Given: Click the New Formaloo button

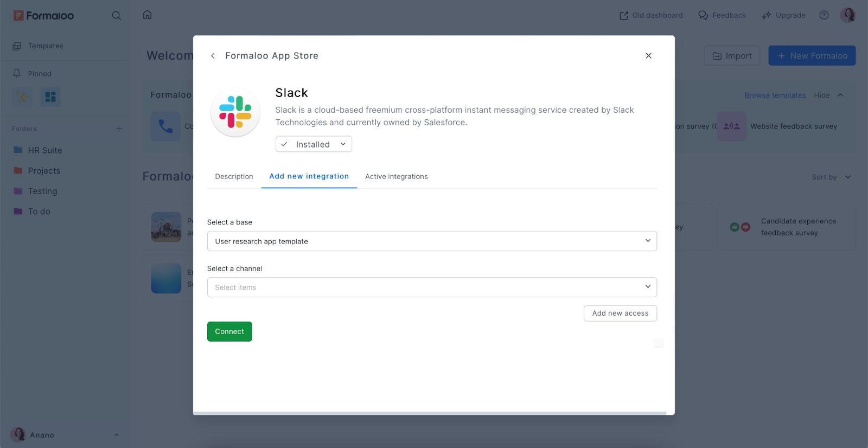Looking at the screenshot, I should coord(812,56).
